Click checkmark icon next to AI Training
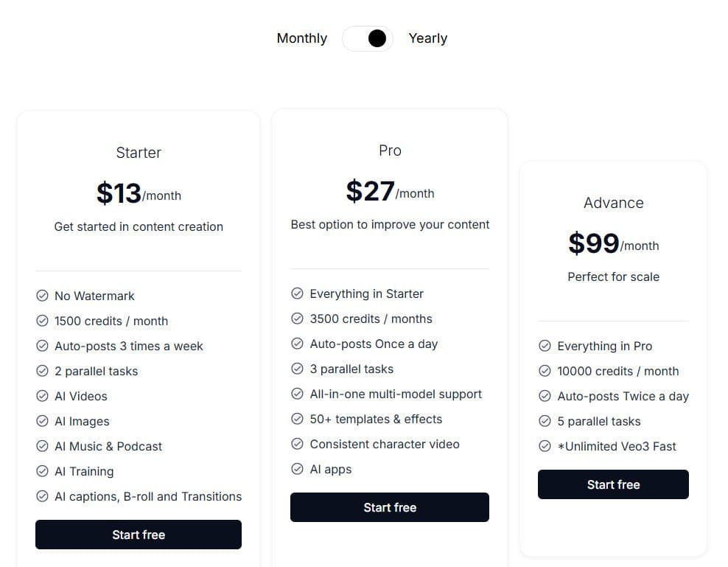The width and height of the screenshot is (728, 567). 43,471
